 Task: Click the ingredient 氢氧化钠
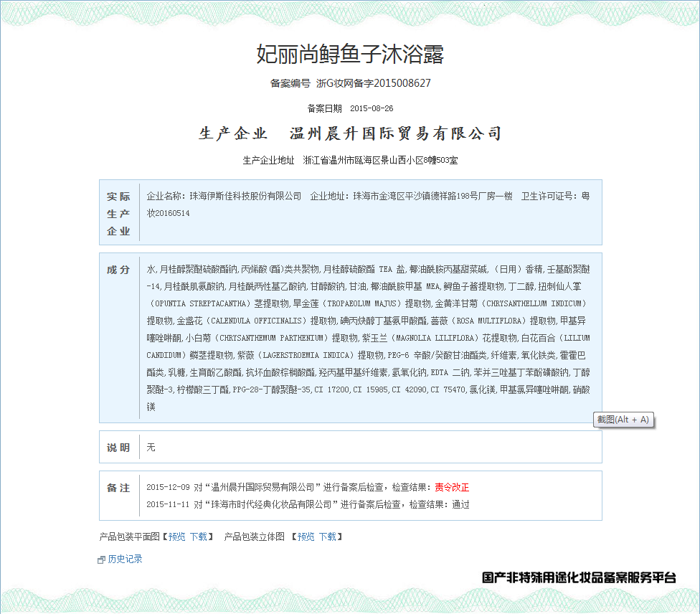click(410, 372)
